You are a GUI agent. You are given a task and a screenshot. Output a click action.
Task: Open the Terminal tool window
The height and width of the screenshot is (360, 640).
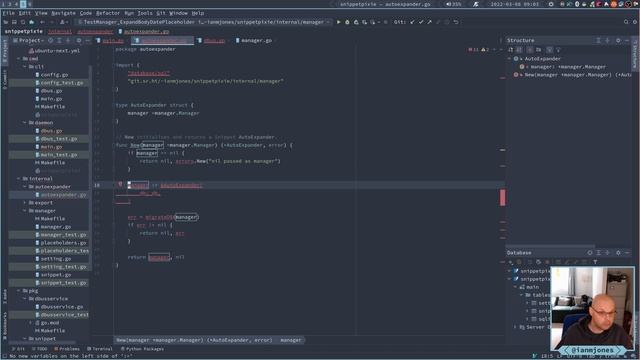(100, 349)
